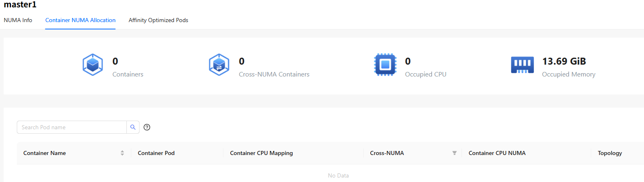The height and width of the screenshot is (182, 644).
Task: Switch to the NUMA Info tab
Action: click(18, 20)
